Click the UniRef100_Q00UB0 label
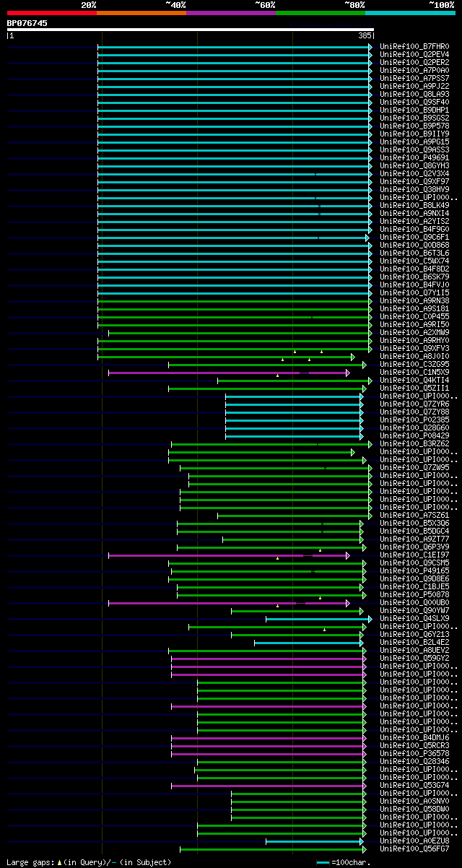 [414, 602]
